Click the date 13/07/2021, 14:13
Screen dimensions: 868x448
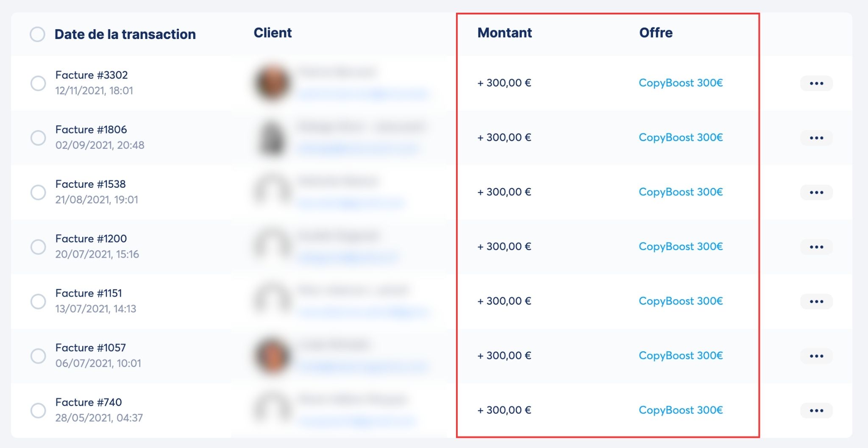click(x=96, y=309)
